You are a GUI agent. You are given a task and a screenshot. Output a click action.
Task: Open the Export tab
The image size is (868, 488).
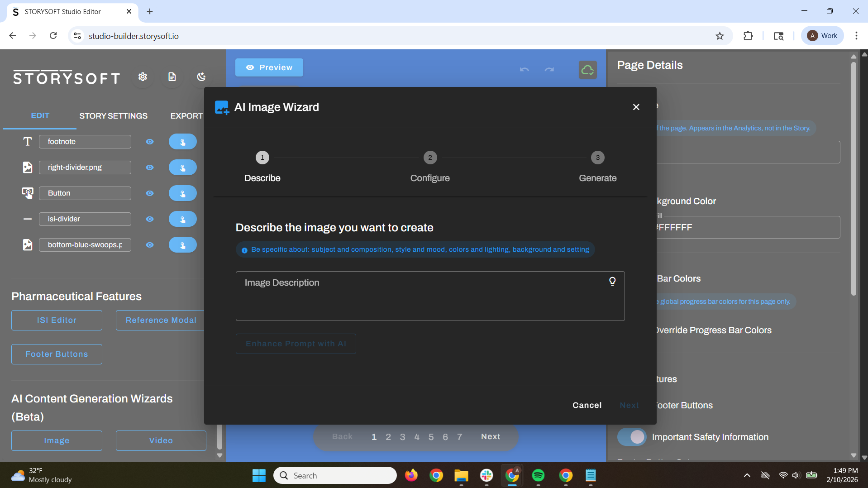click(x=186, y=115)
